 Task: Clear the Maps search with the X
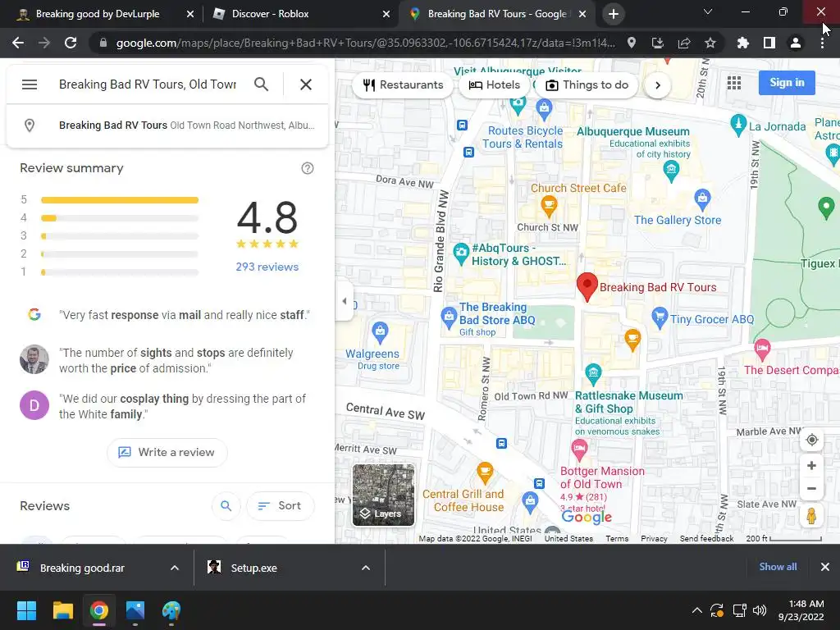coord(306,84)
